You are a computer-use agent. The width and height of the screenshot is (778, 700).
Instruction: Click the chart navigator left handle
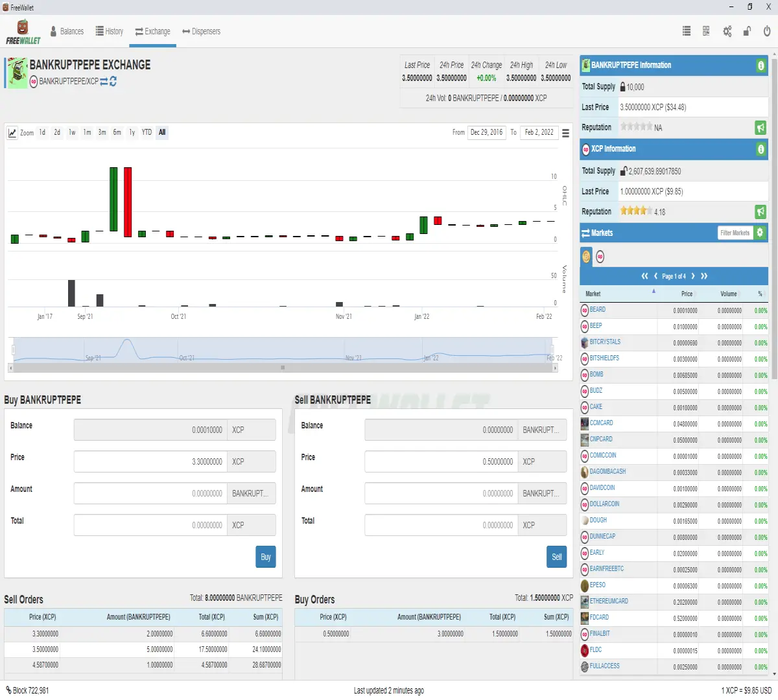[13, 350]
